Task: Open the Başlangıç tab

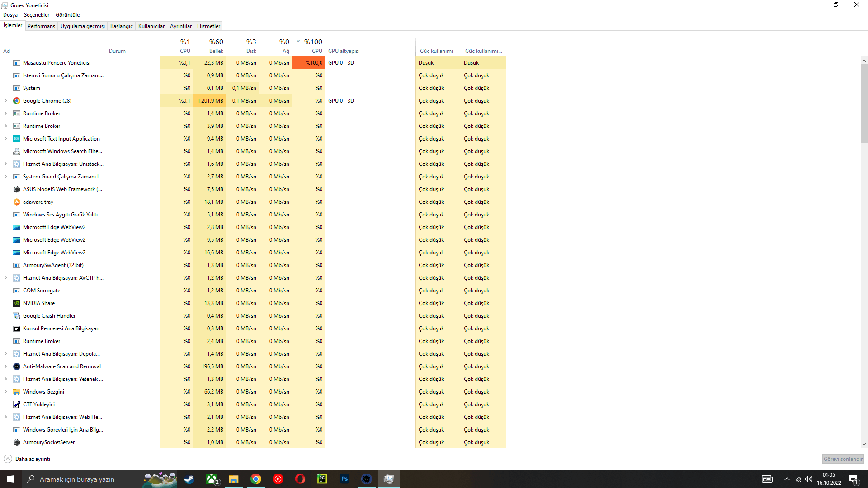Action: [x=121, y=26]
